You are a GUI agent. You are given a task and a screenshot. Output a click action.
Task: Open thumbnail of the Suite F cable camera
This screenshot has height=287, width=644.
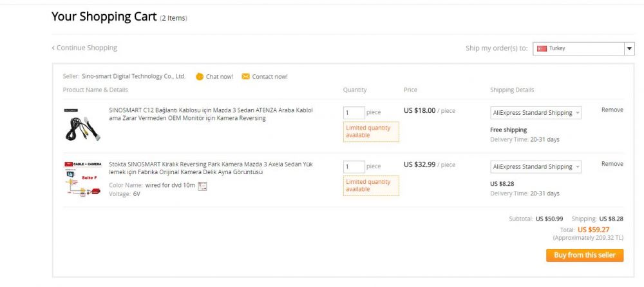click(82, 179)
